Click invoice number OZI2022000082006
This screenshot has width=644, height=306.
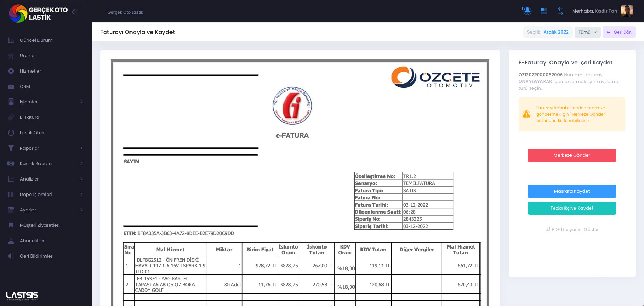point(540,75)
